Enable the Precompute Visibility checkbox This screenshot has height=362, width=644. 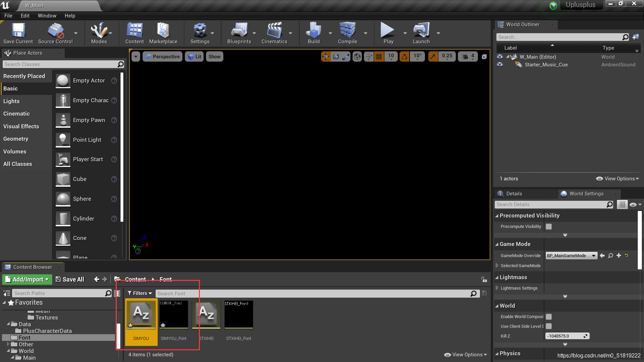(549, 227)
